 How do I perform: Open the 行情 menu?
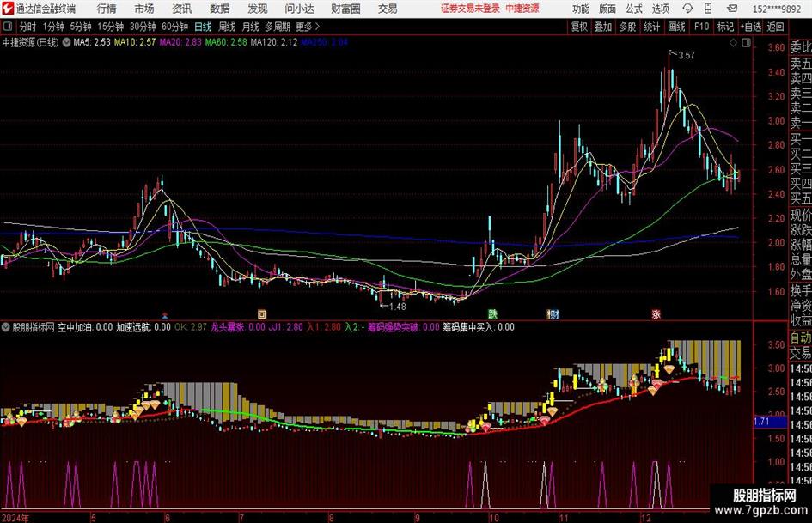coord(107,9)
